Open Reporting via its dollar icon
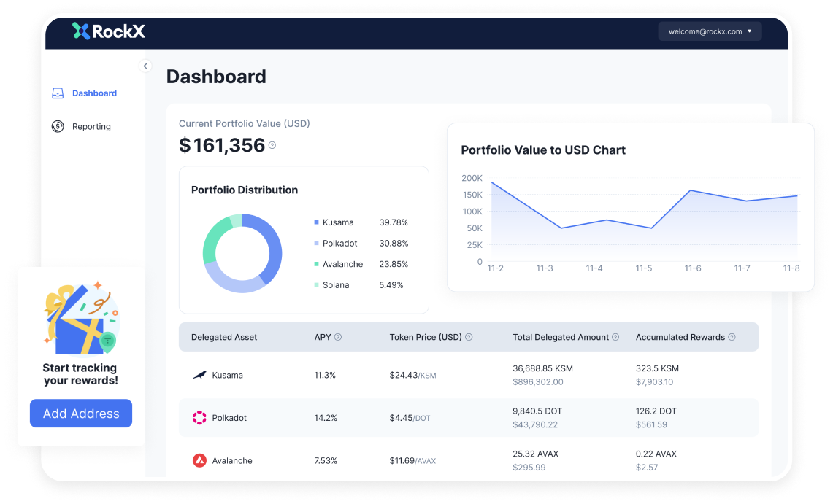Viewport: 833px width, 504px height. [57, 126]
